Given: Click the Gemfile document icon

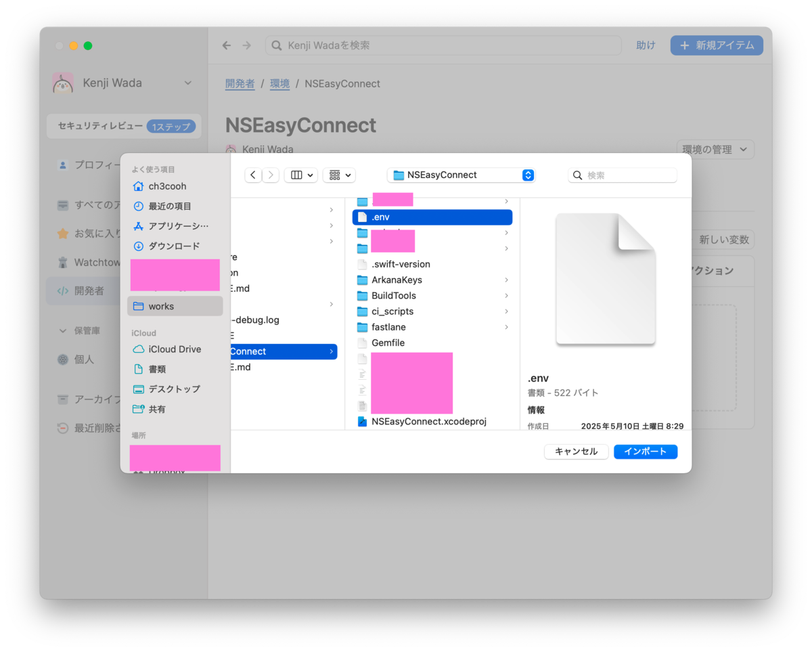Looking at the screenshot, I should point(362,343).
